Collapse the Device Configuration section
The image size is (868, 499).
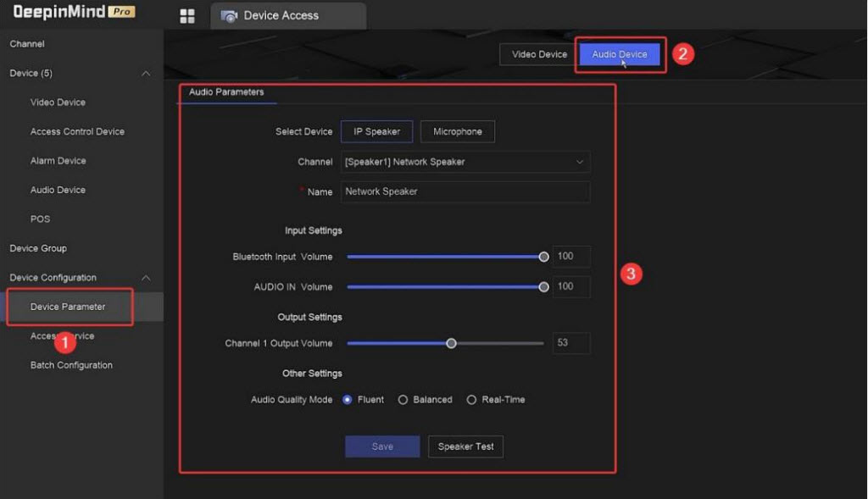pyautogui.click(x=146, y=278)
